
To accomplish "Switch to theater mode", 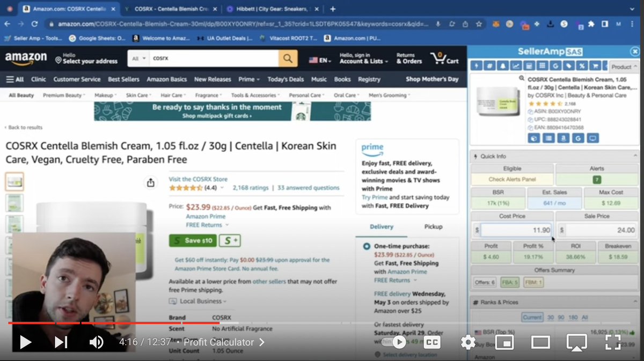I will point(540,342).
